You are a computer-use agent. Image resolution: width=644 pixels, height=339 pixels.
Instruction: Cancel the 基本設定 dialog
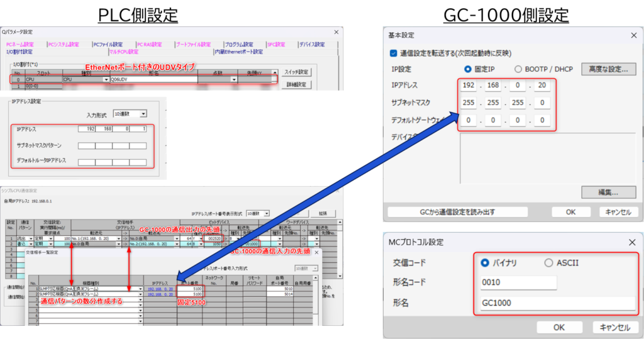[618, 212]
